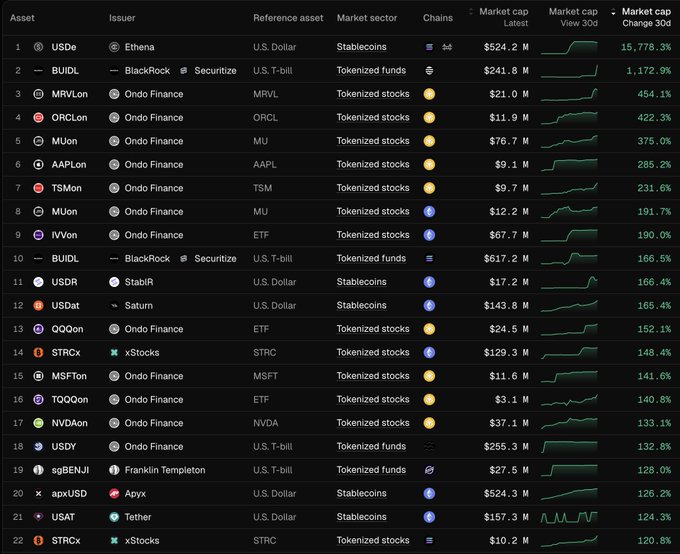
Task: Click the apxUSD asset name
Action: [x=69, y=494]
